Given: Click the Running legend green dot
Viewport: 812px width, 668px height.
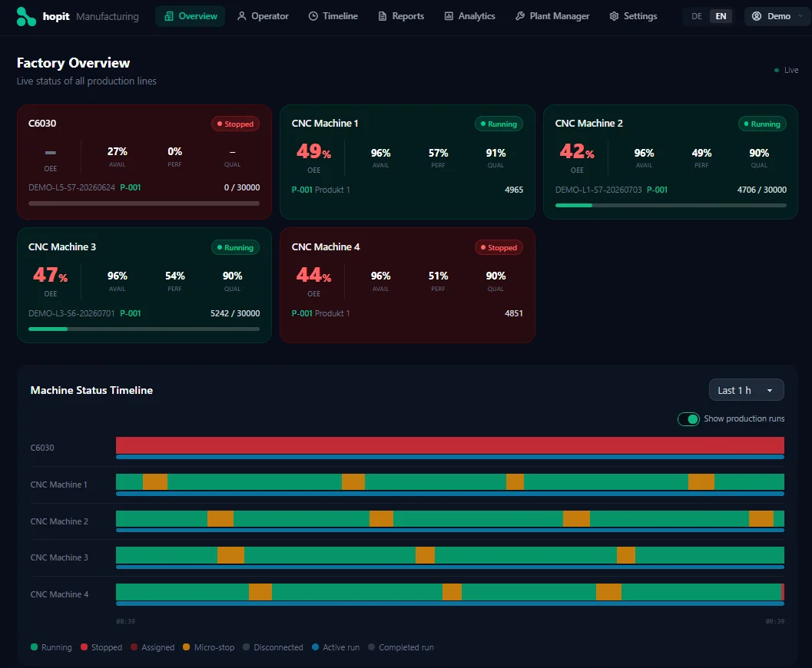Looking at the screenshot, I should (34, 647).
